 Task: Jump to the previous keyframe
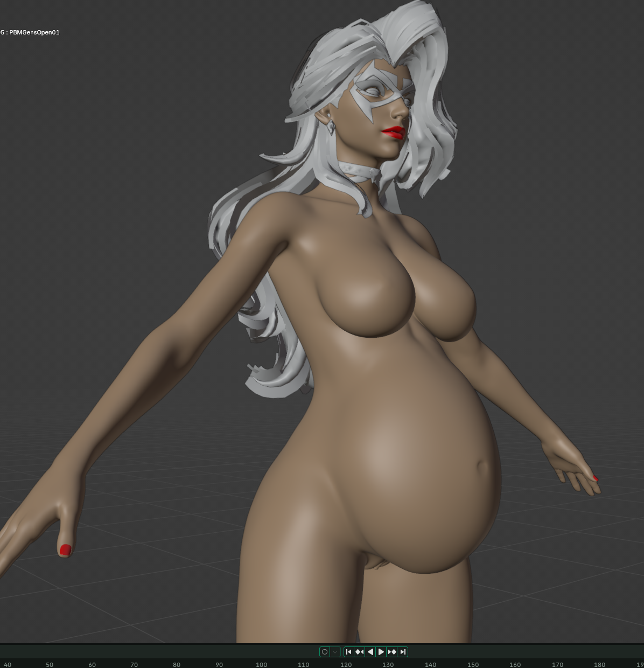coord(360,652)
